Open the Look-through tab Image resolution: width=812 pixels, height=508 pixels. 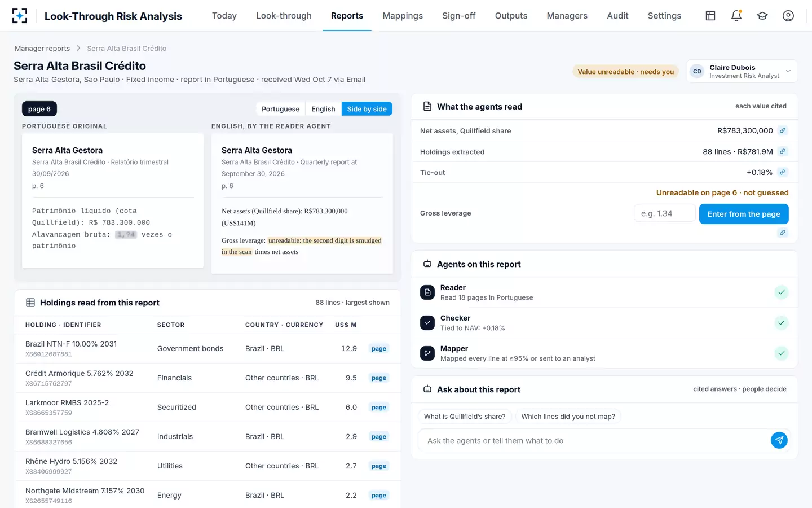(x=284, y=16)
